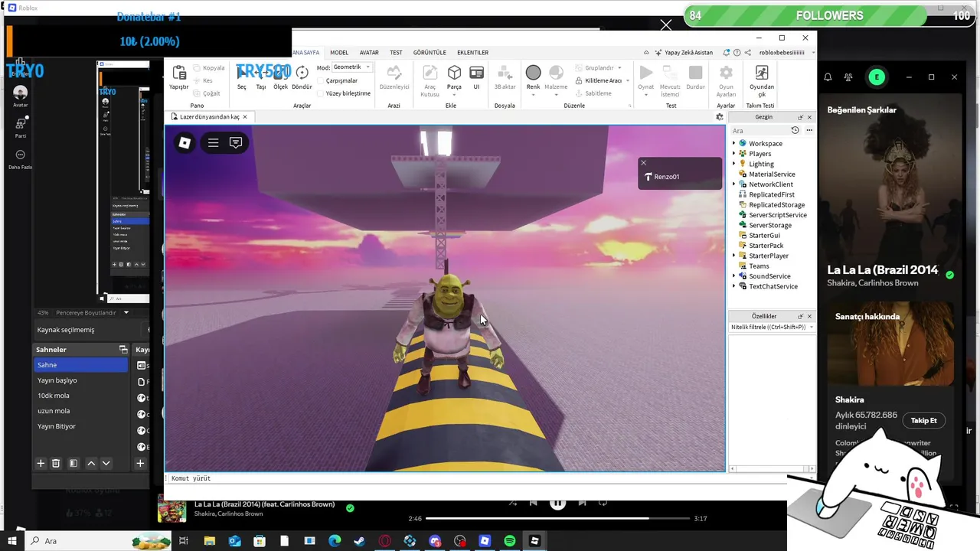Select the Döndür rotate tool
Screen dimensions: 980x551
click(302, 73)
